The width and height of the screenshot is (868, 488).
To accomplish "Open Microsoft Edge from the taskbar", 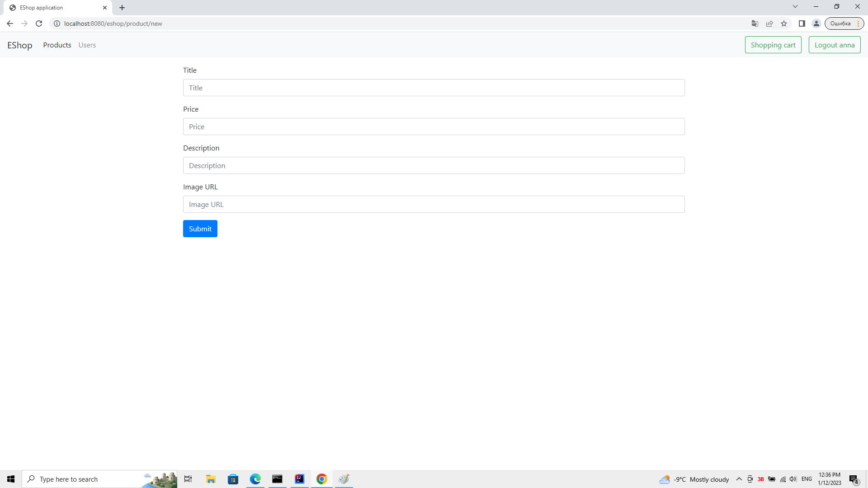I will coord(255,479).
